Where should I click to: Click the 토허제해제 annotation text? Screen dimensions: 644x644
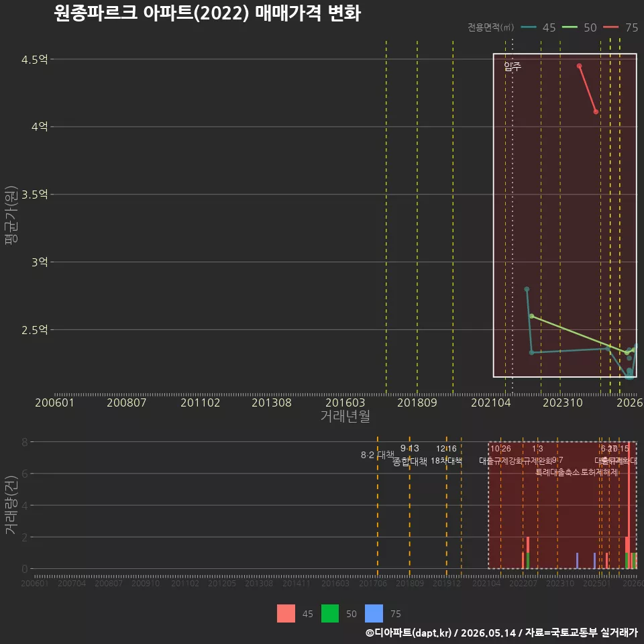600,472
